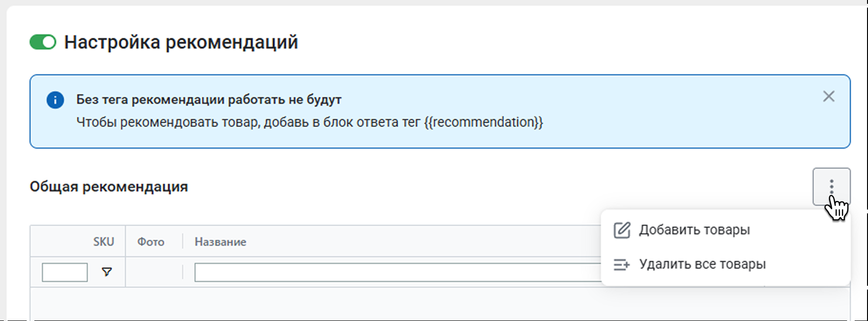Focus the SKU filter input box
The width and height of the screenshot is (868, 321).
pyautogui.click(x=65, y=272)
